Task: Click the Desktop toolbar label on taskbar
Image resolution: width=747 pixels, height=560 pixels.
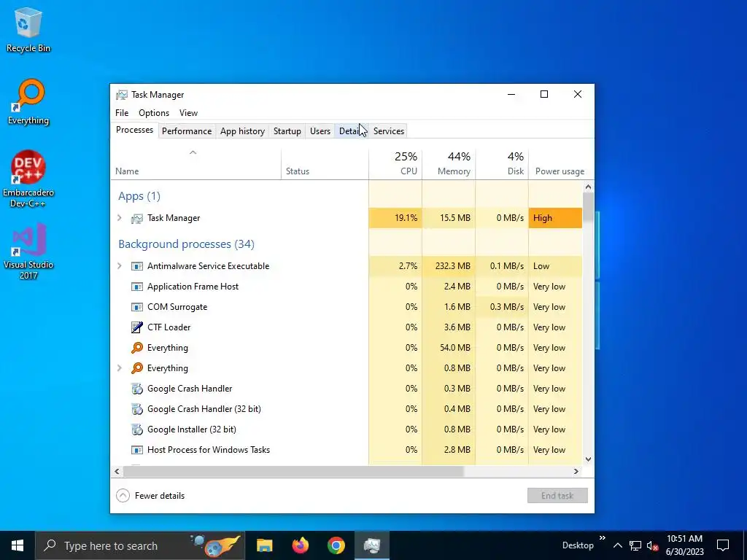Action: pyautogui.click(x=578, y=545)
